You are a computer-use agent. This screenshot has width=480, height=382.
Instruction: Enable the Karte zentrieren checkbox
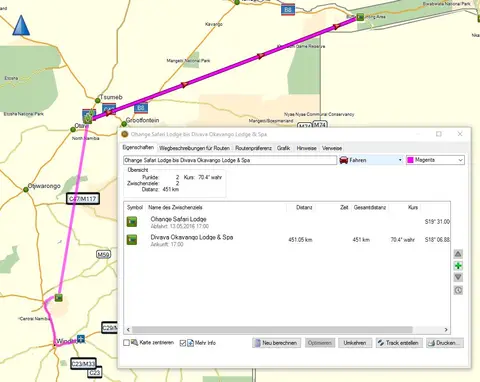point(126,343)
